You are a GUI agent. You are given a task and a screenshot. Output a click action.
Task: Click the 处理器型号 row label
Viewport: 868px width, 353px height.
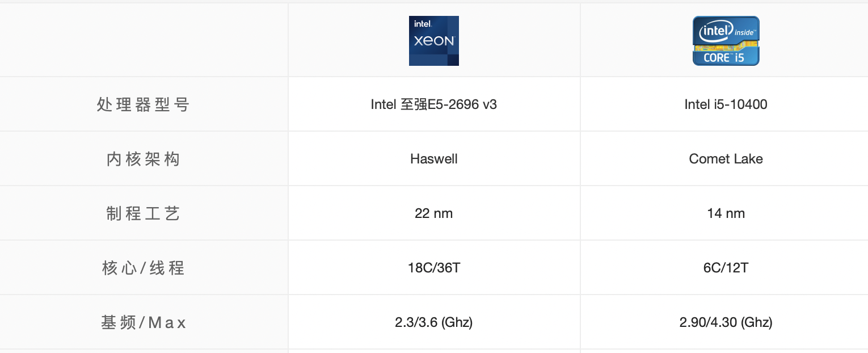coord(143,104)
